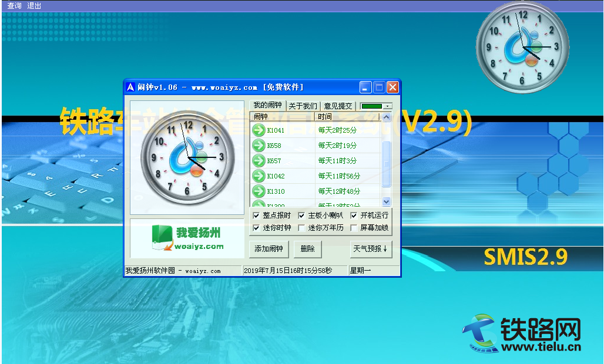Screen dimensions: 604x364
Task: Select the K1042 alarm name
Action: coord(276,176)
